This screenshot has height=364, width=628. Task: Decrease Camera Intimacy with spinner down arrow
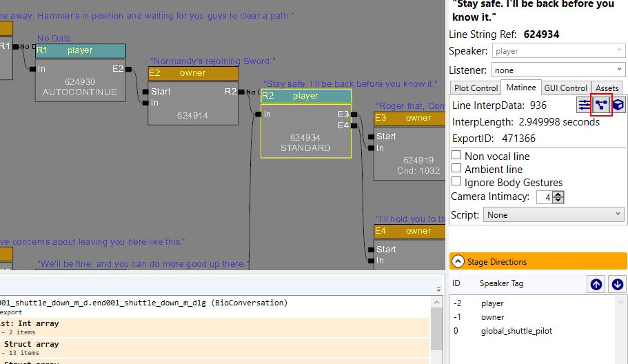[558, 200]
